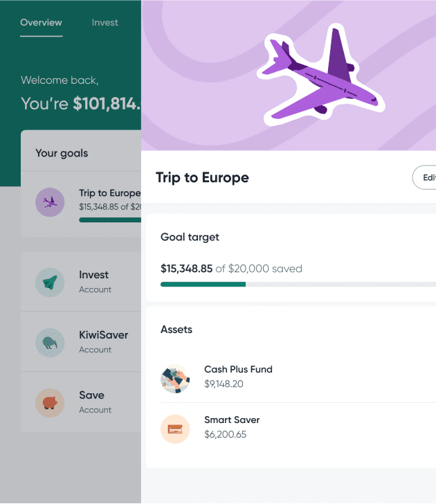Click the progress bar under the sidebar goal

click(x=110, y=219)
